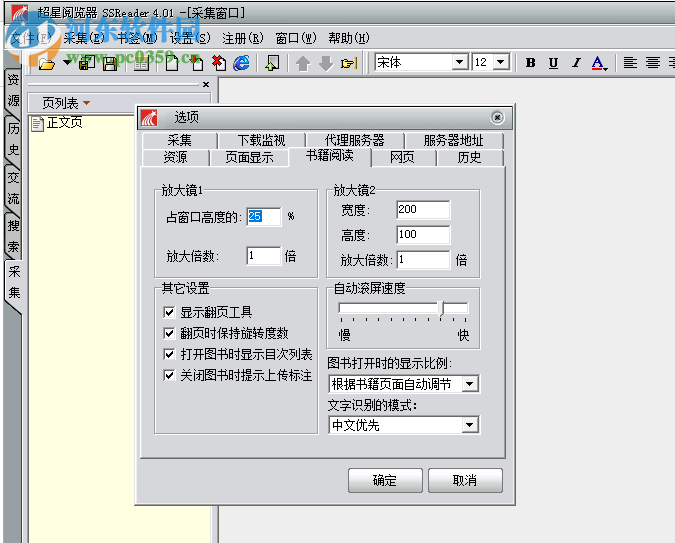This screenshot has height=543, width=675.
Task: Toggle 翻页时保持旋转度数 checkbox
Action: pos(169,333)
